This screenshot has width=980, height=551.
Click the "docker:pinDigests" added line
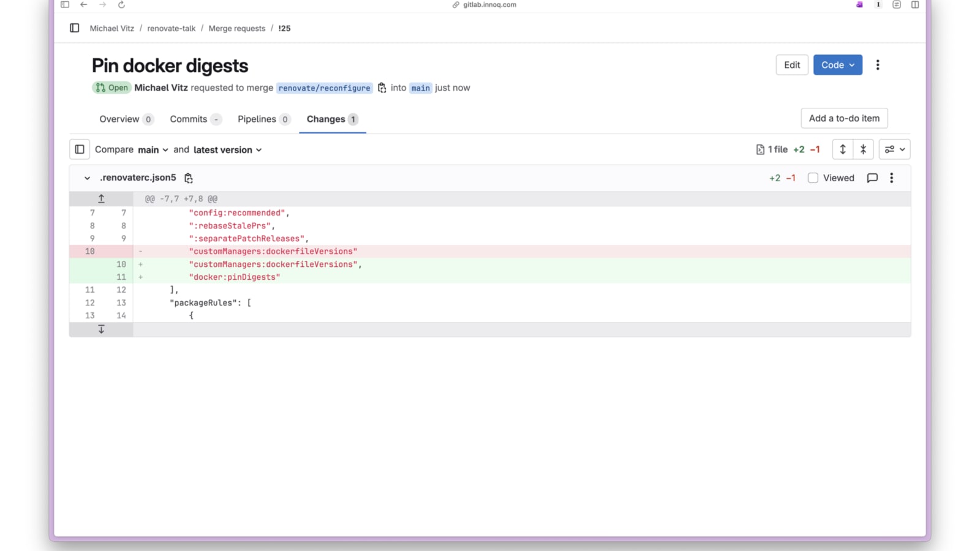coord(235,277)
